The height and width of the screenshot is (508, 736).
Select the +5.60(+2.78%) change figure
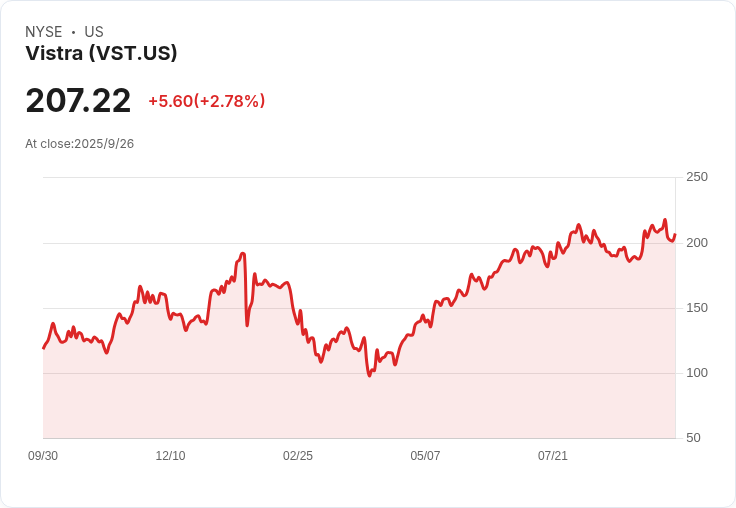click(x=206, y=101)
